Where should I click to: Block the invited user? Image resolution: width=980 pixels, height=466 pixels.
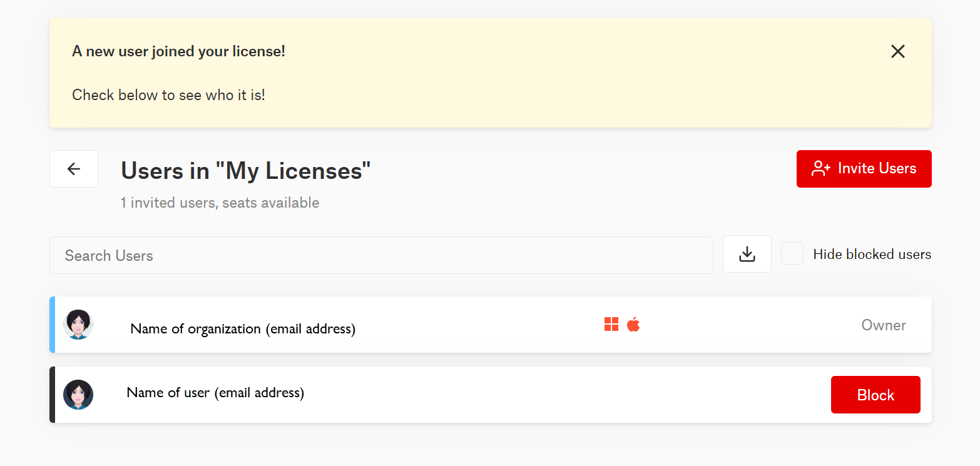tap(875, 395)
